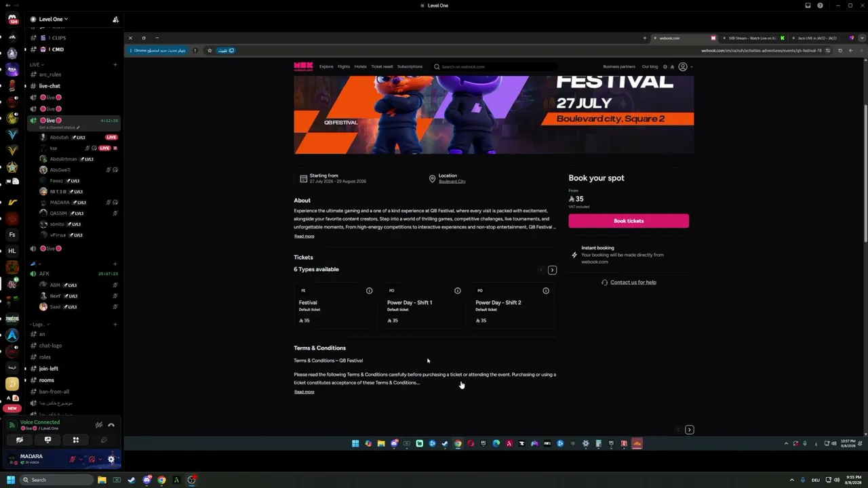The width and height of the screenshot is (868, 488).
Task: Open the live-chat text channel
Action: 74,86
